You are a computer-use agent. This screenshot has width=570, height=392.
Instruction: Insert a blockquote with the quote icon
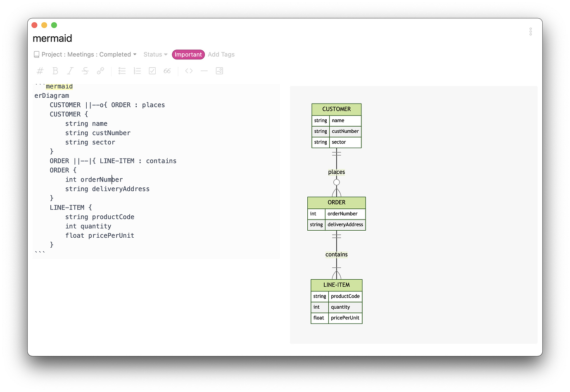coord(167,71)
